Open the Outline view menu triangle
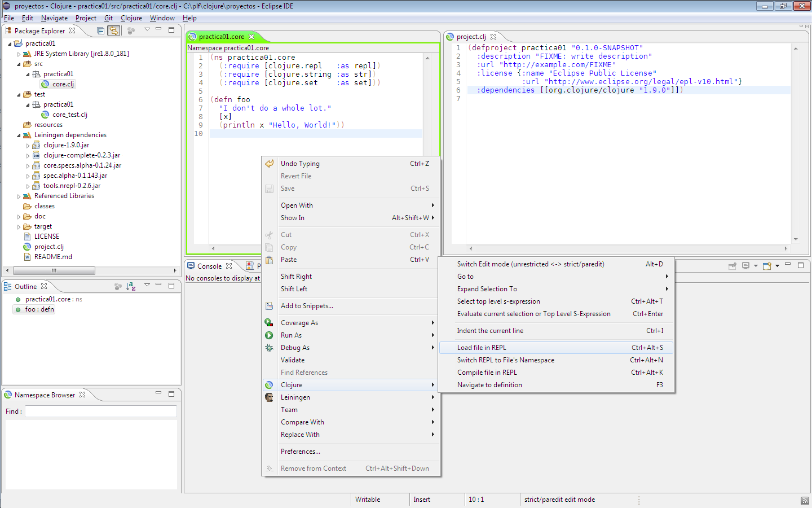The image size is (812, 508). tap(147, 284)
